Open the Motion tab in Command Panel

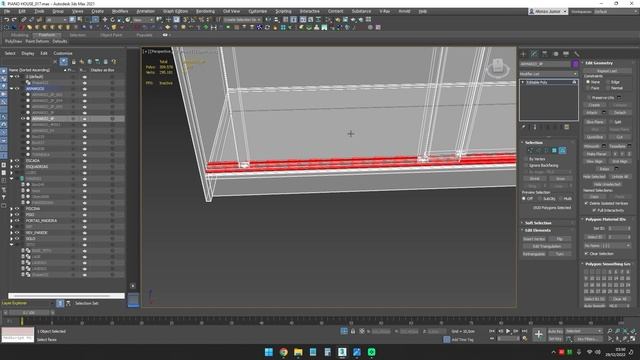click(555, 54)
